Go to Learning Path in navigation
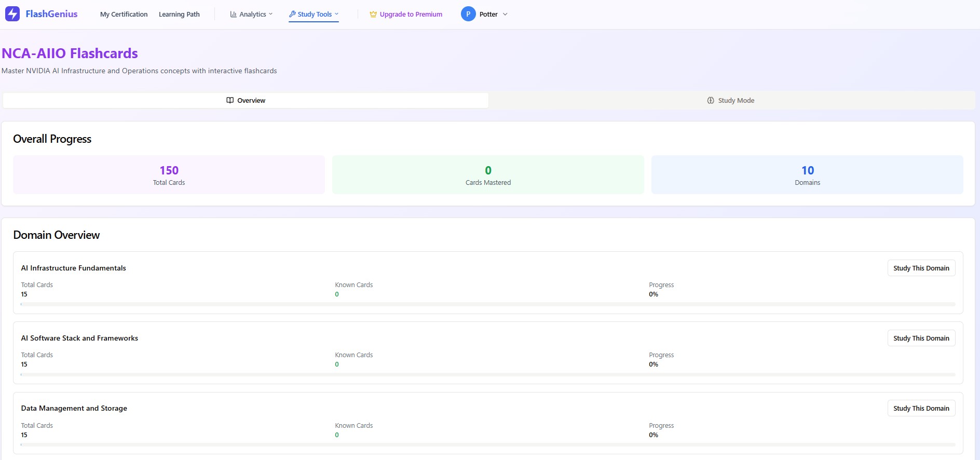The image size is (980, 460). pyautogui.click(x=179, y=15)
